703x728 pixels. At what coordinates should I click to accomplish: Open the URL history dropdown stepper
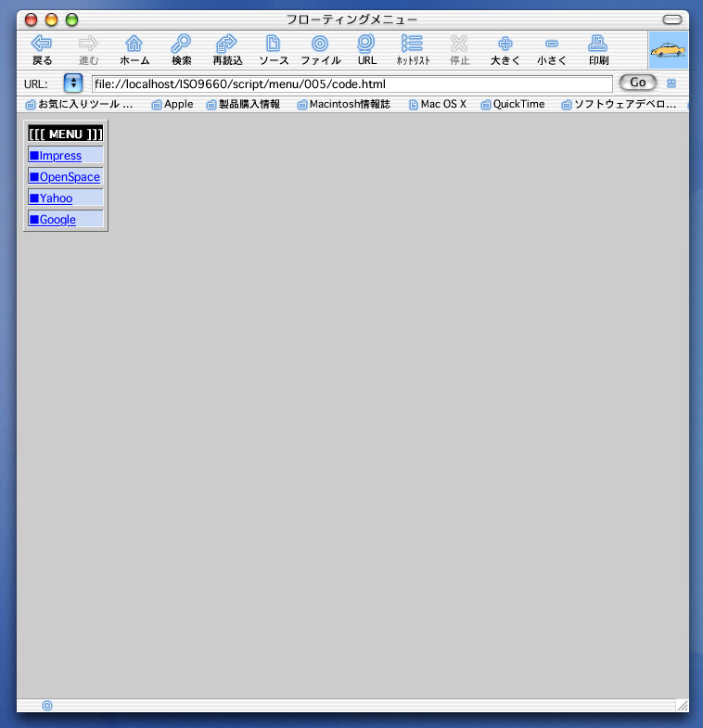coord(73,83)
